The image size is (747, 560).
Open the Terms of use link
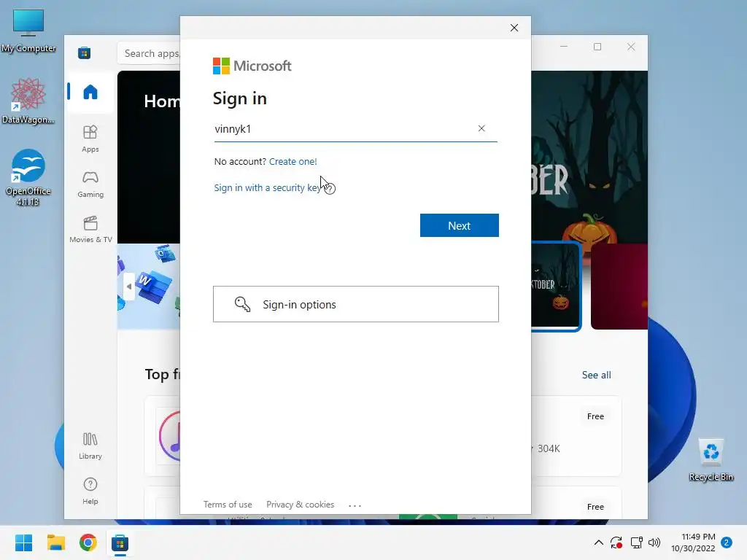[228, 505]
